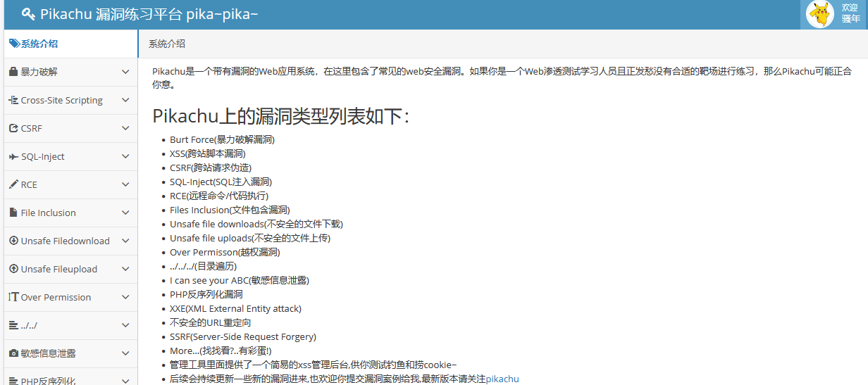
Task: Open the Cross-Site Scripting menu label
Action: coord(62,100)
